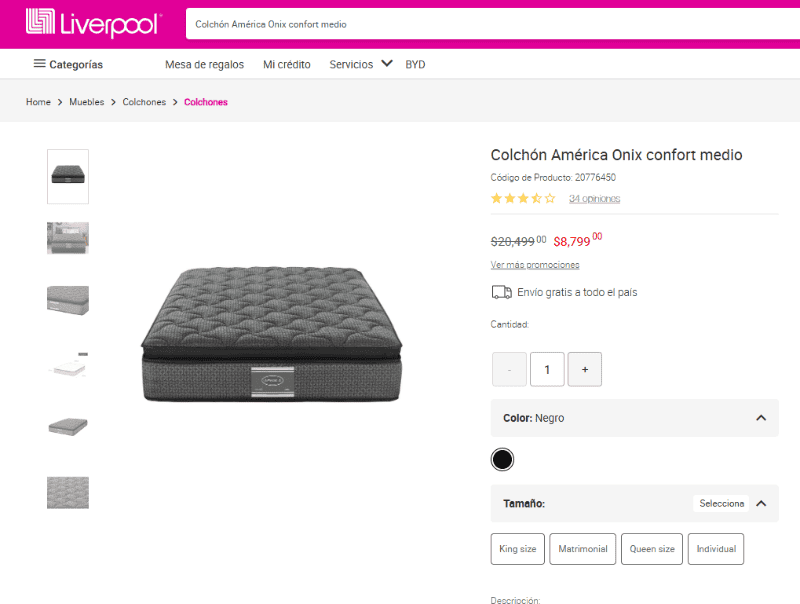This screenshot has height=604, width=800.
Task: Go to Mi crédito
Action: tap(287, 64)
